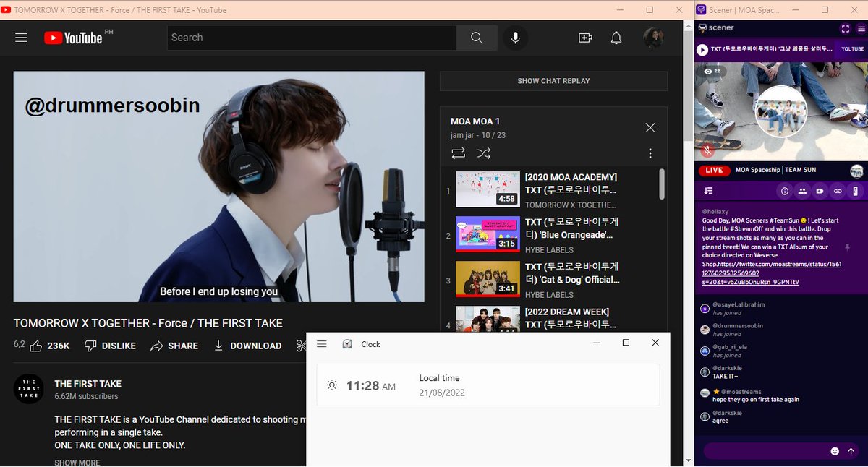View Scener watch party participants icon
This screenshot has width=868, height=467.
803,191
